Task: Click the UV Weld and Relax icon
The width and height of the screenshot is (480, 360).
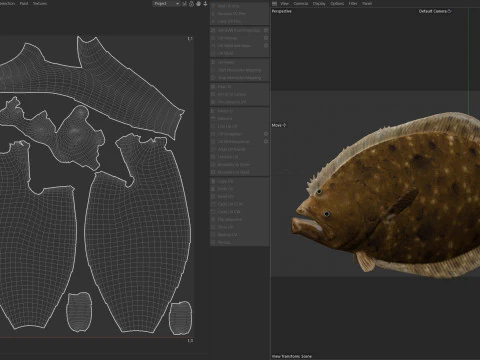Action: click(213, 46)
